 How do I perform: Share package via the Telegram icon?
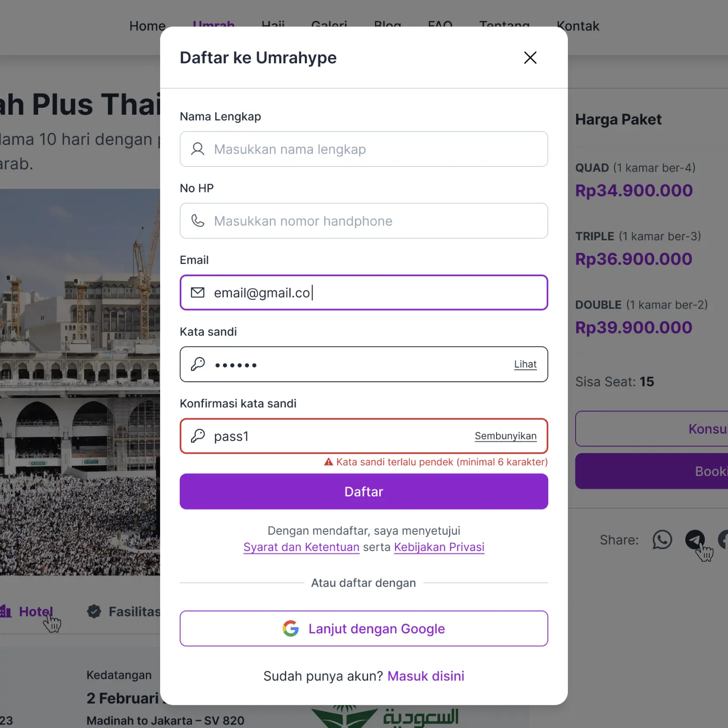(x=693, y=540)
